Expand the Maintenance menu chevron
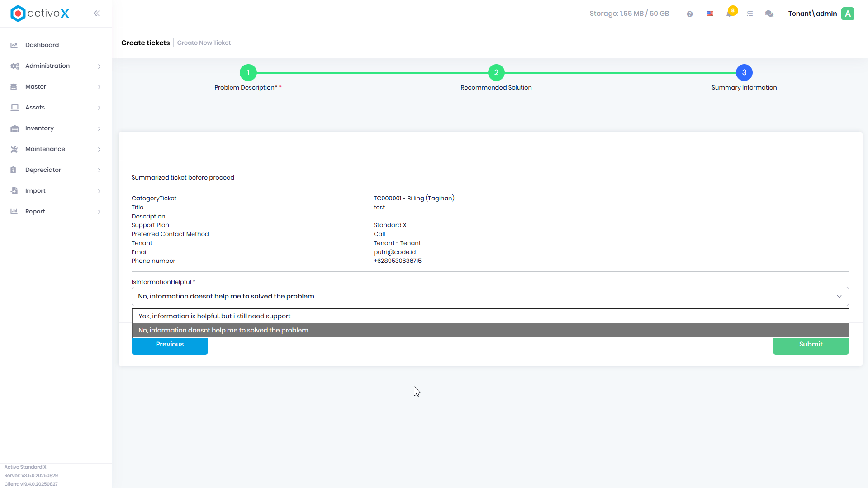This screenshot has width=868, height=488. [x=99, y=150]
